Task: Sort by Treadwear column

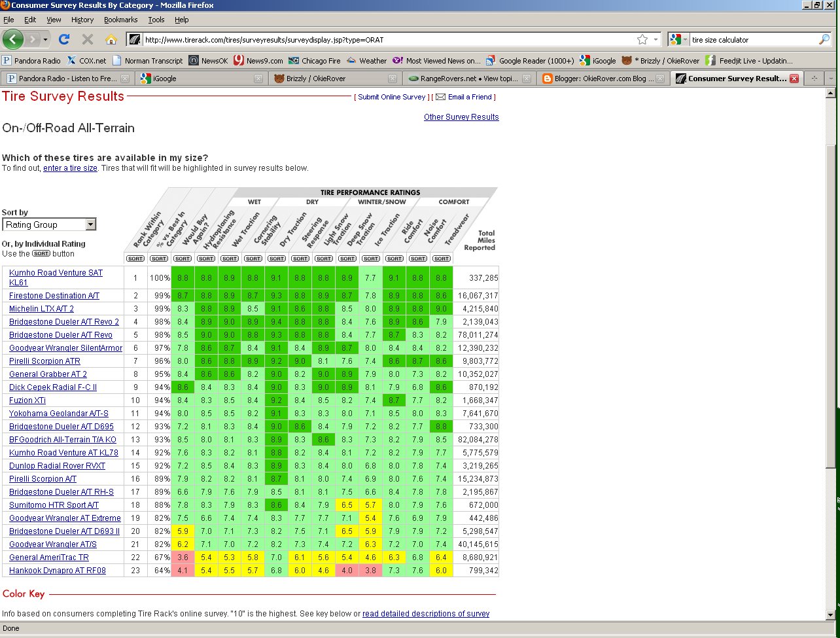Action: (442, 258)
